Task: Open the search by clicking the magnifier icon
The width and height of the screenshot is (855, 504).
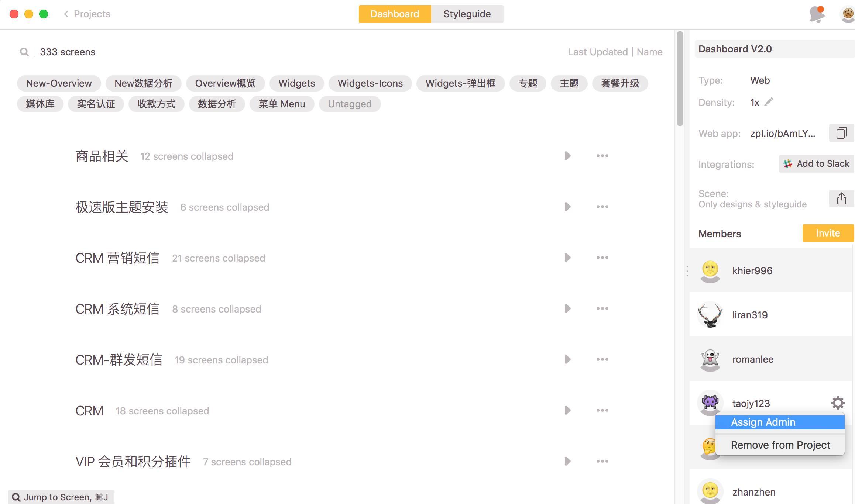Action: pos(24,52)
